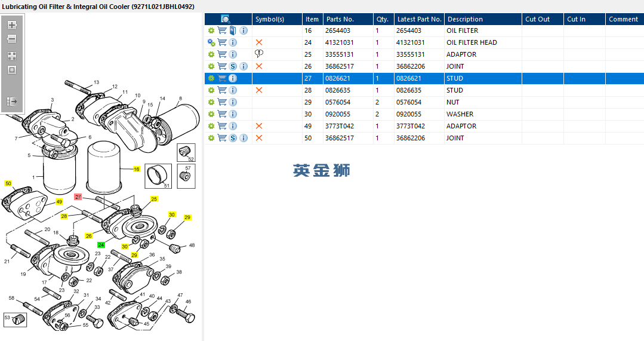Click the Latest Part No. column header
The height and width of the screenshot is (341, 644).
[x=420, y=19]
